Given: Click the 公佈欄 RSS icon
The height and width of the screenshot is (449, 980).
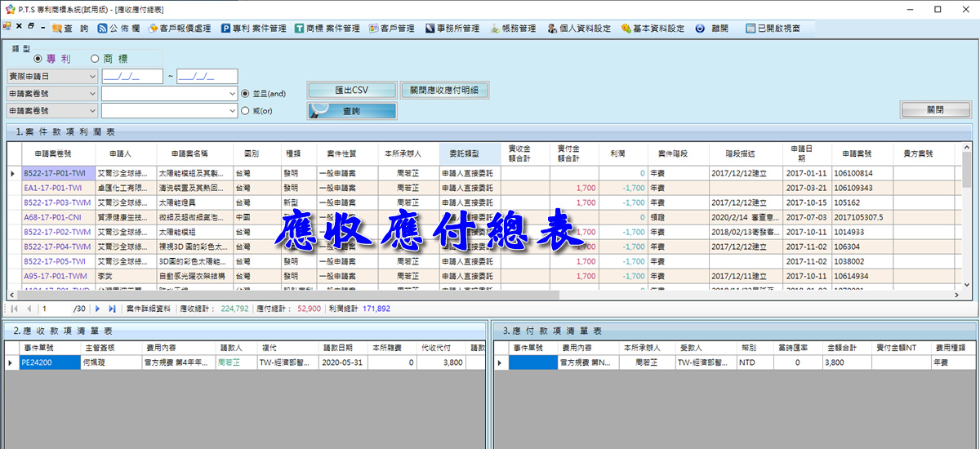Looking at the screenshot, I should pyautogui.click(x=102, y=28).
